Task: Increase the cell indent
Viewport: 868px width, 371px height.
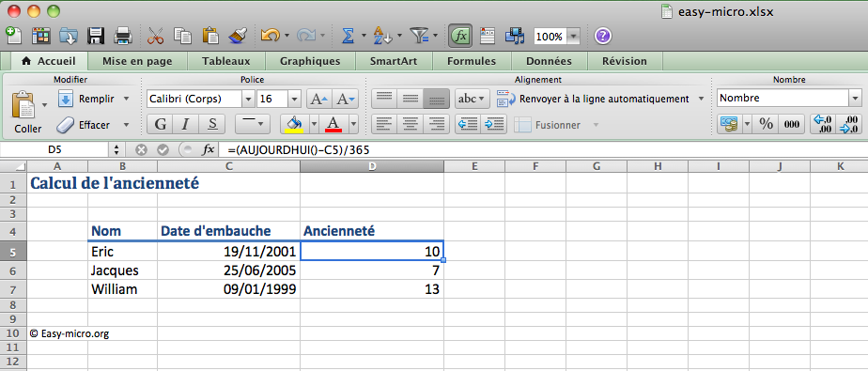Action: click(494, 125)
